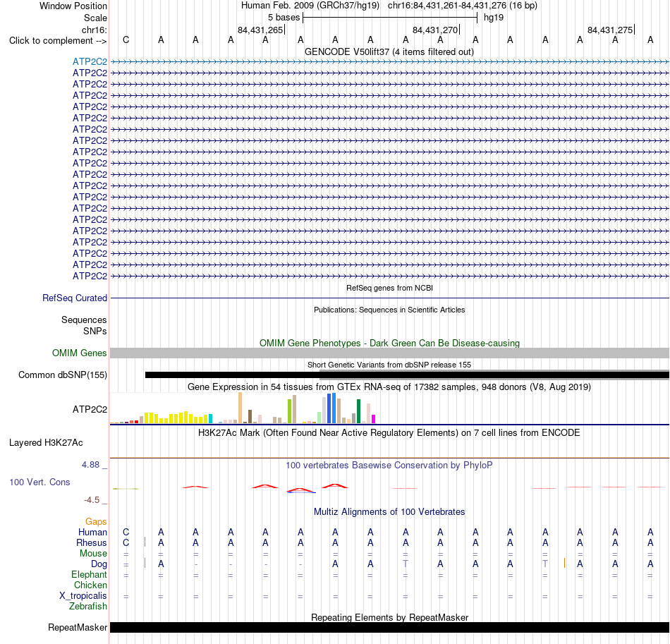Viewport: 670px width, 644px height.
Task: Click ATP2C2 label beside the GTEx bar chart
Action: click(90, 409)
